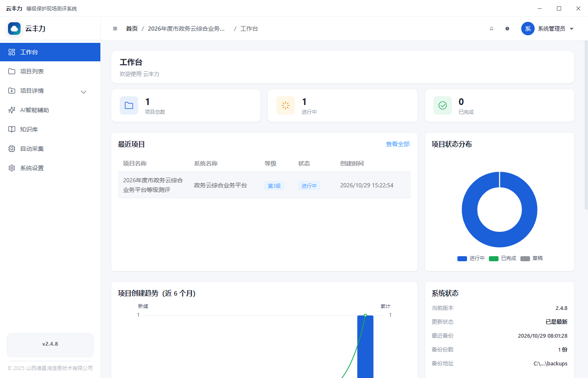This screenshot has width=588, height=378.
Task: Click creation time 2026/10/29 15:22:54
Action: [x=367, y=185]
